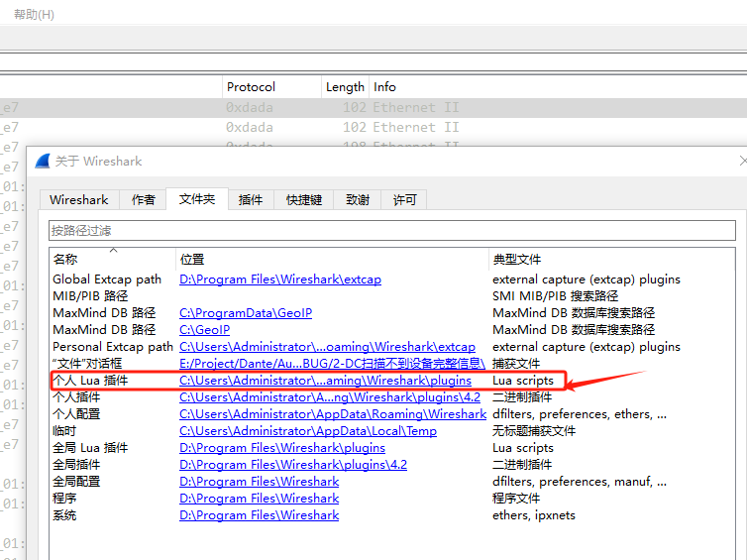
Task: Open the AppData\Local\Temp link
Action: (x=308, y=431)
